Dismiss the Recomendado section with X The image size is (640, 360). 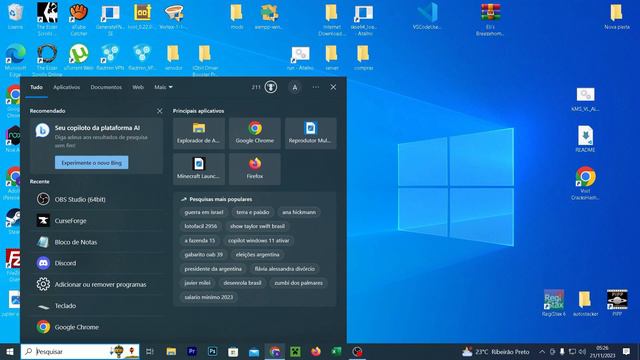(x=160, y=111)
